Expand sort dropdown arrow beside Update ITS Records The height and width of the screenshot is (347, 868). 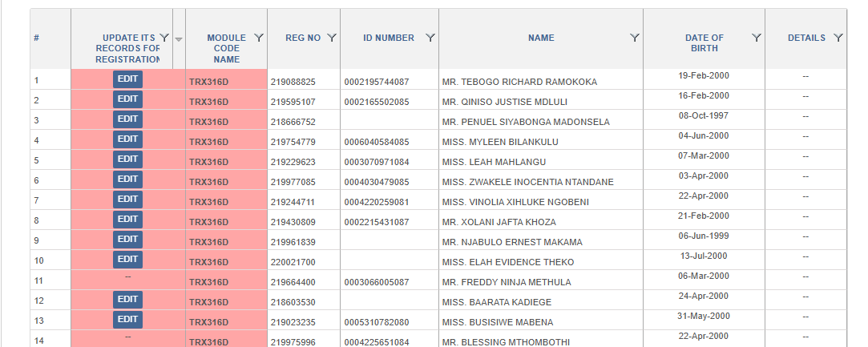coord(179,39)
